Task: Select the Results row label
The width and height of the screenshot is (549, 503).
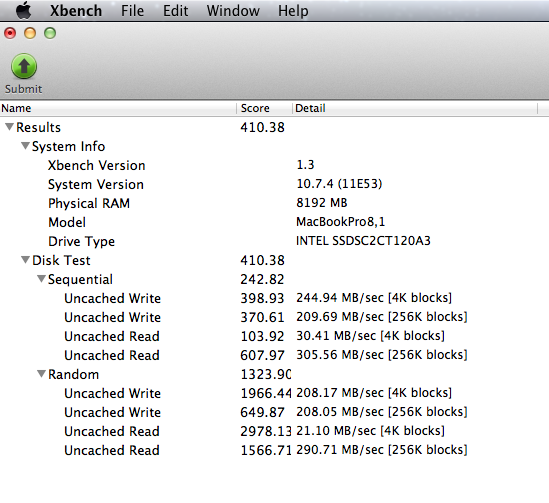Action: [x=39, y=127]
